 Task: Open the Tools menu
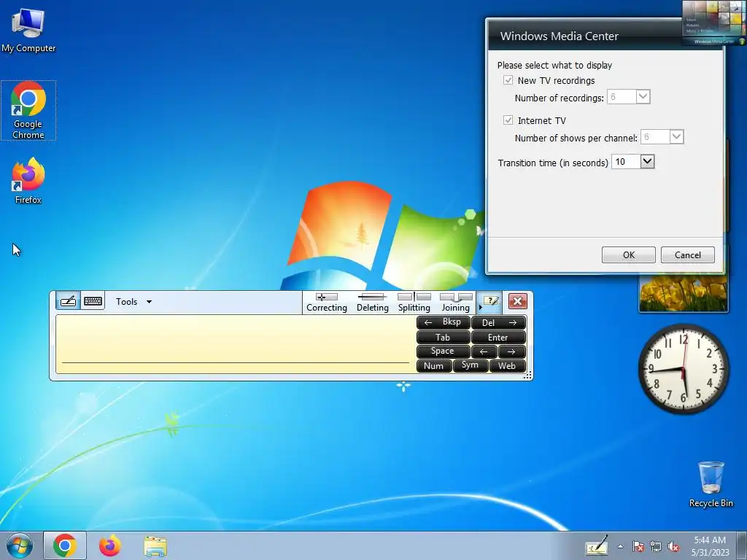pos(133,302)
